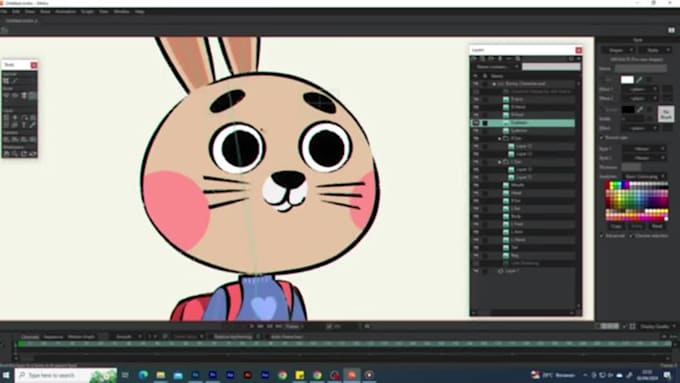Open the Edit menu

[x=16, y=12]
